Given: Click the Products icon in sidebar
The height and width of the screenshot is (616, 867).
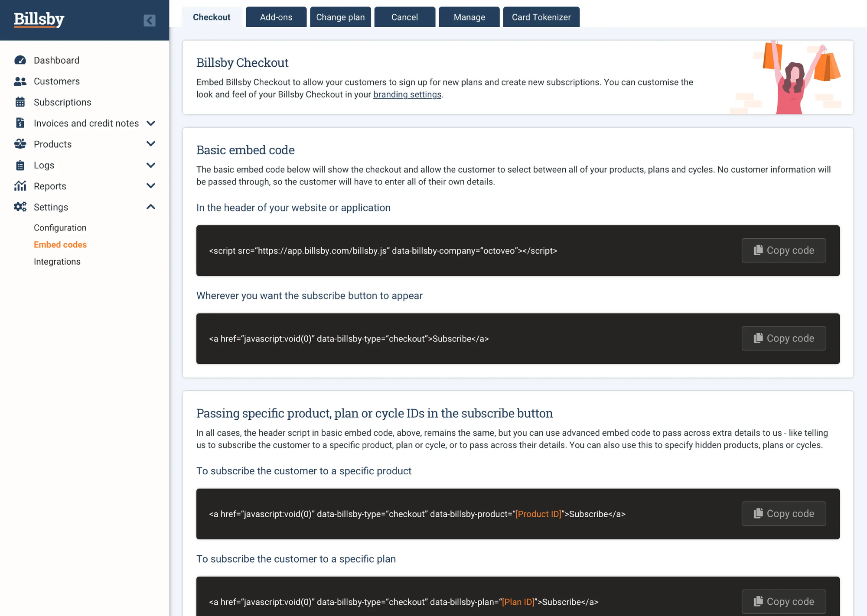Looking at the screenshot, I should click(20, 144).
